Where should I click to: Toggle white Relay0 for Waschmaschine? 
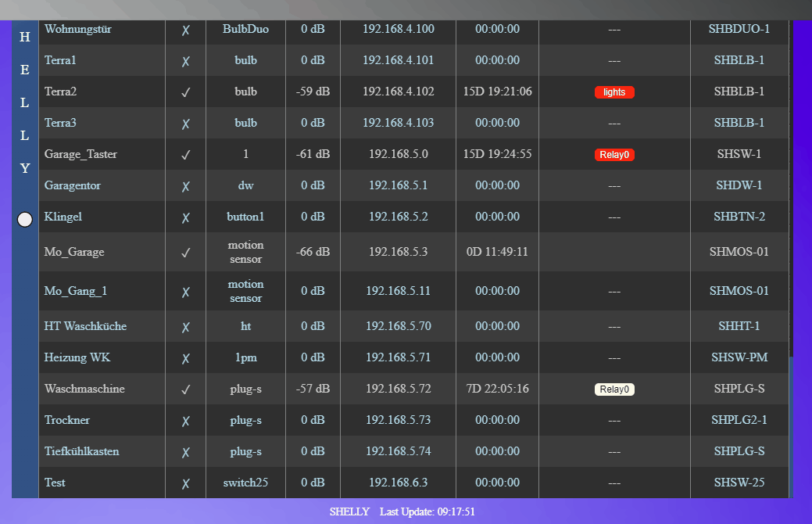pyautogui.click(x=614, y=389)
